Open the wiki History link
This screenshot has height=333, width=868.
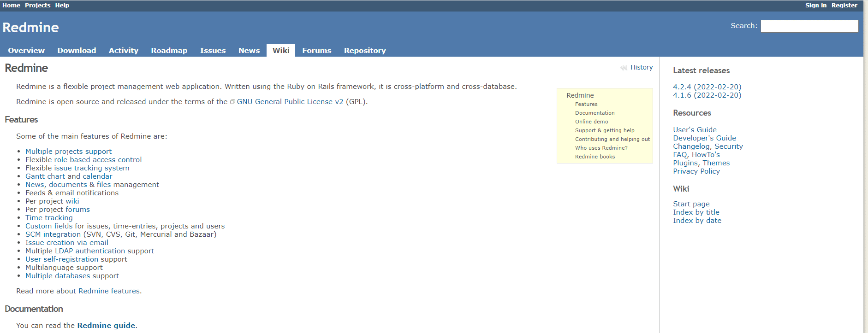(642, 67)
